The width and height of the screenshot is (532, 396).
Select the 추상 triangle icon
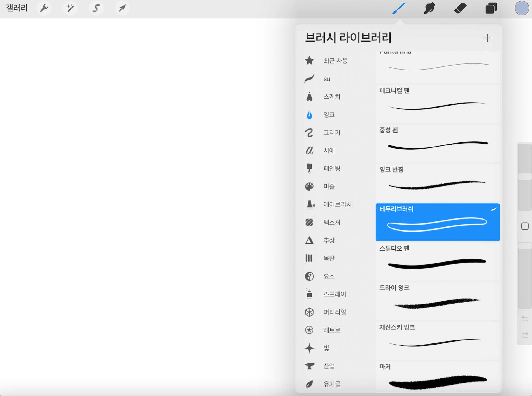click(x=309, y=240)
